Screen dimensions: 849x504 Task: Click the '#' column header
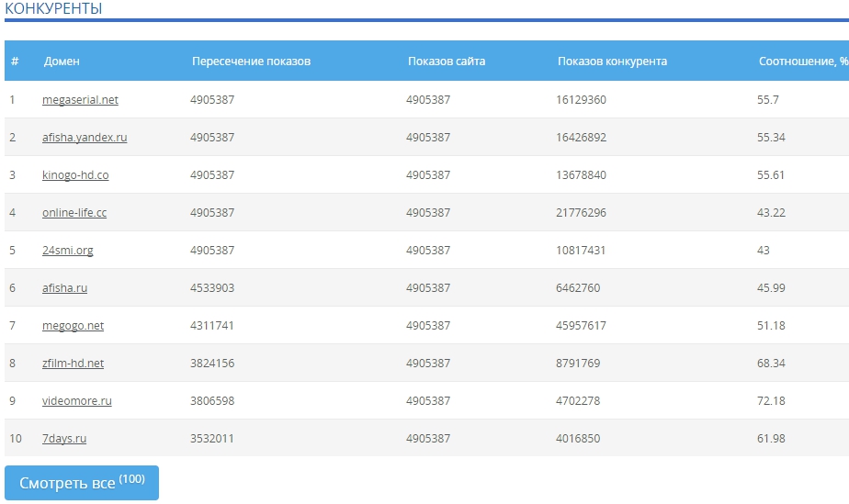[15, 62]
